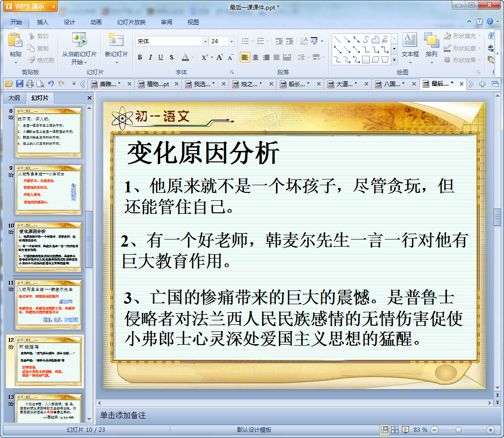Open Shape Fill (形状填充) option

click(462, 36)
